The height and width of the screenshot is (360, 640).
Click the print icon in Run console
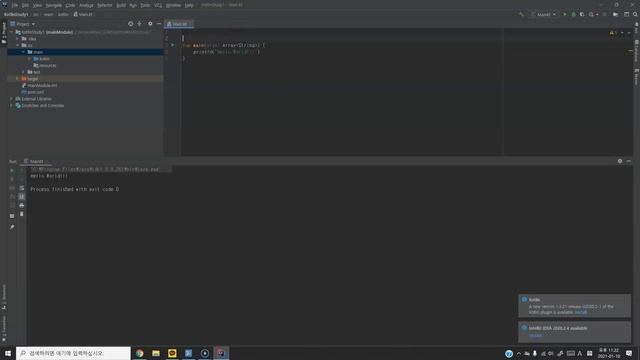[22, 205]
